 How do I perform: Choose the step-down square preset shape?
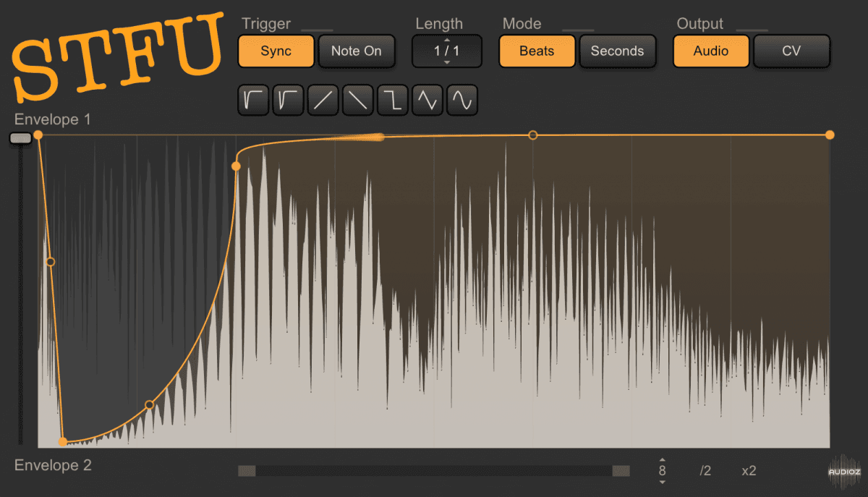coord(392,100)
